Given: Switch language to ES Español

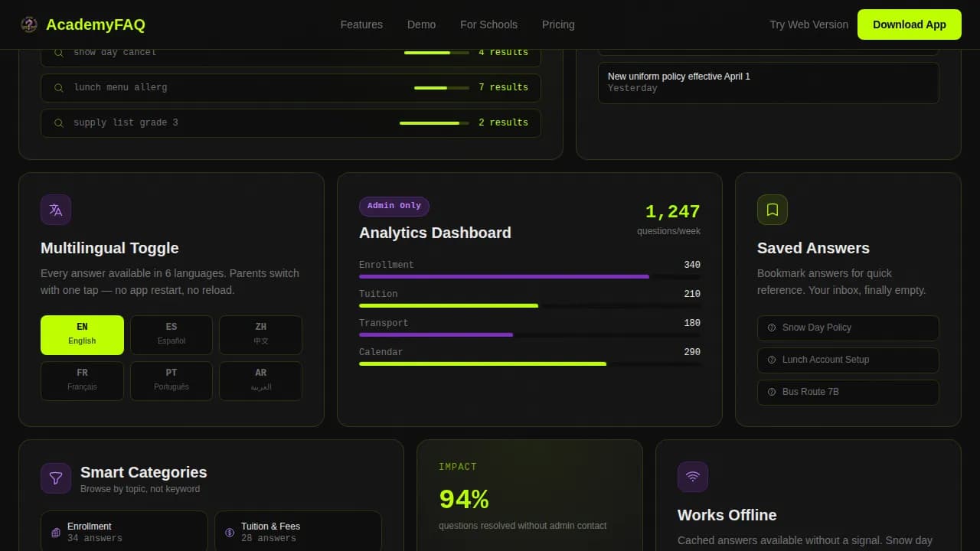Looking at the screenshot, I should point(171,335).
